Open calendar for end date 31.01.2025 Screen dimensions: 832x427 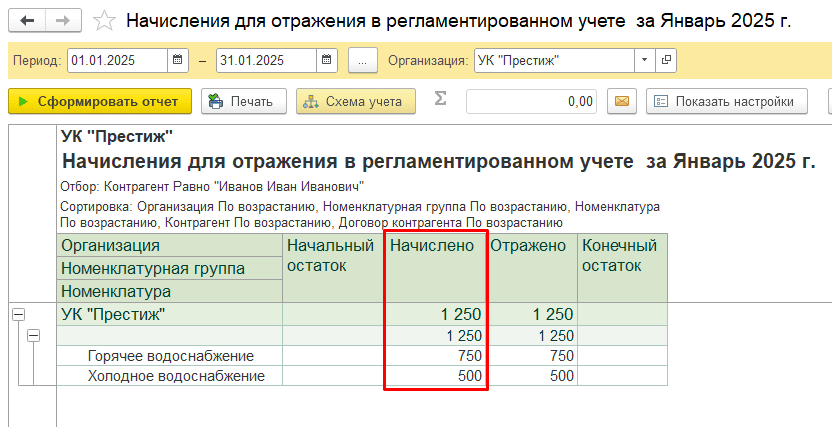[327, 60]
